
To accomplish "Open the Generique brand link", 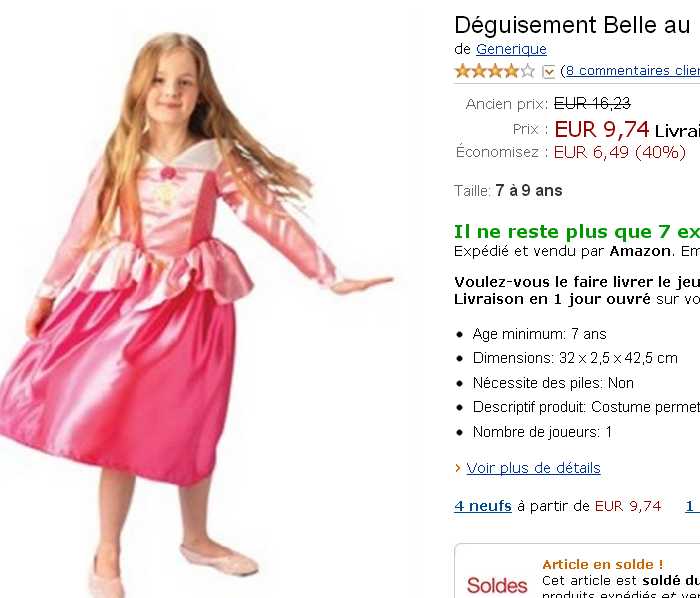I will 511,49.
